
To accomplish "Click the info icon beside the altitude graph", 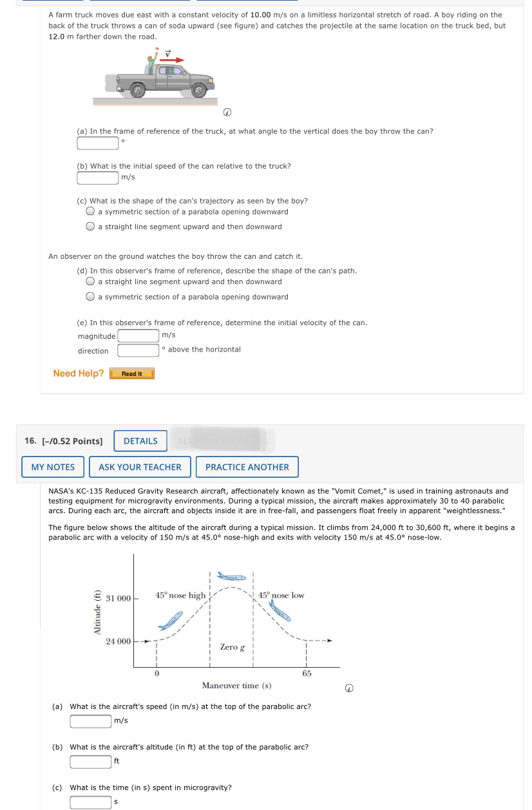I will [350, 688].
